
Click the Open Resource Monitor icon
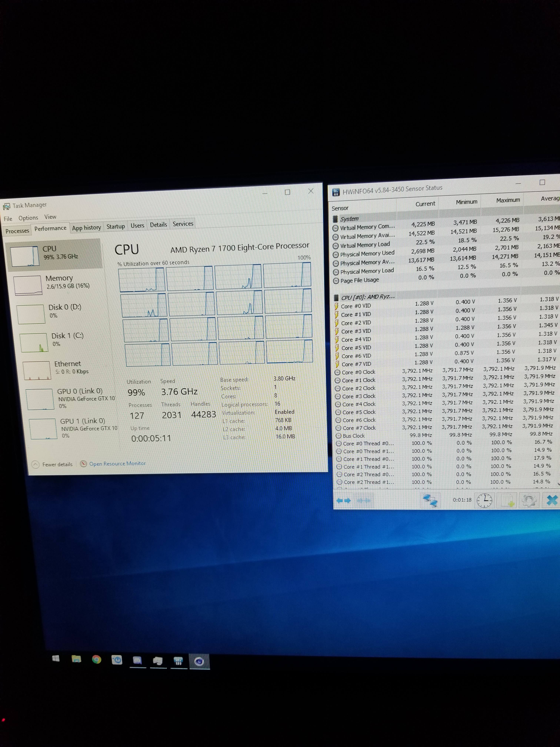pyautogui.click(x=83, y=464)
